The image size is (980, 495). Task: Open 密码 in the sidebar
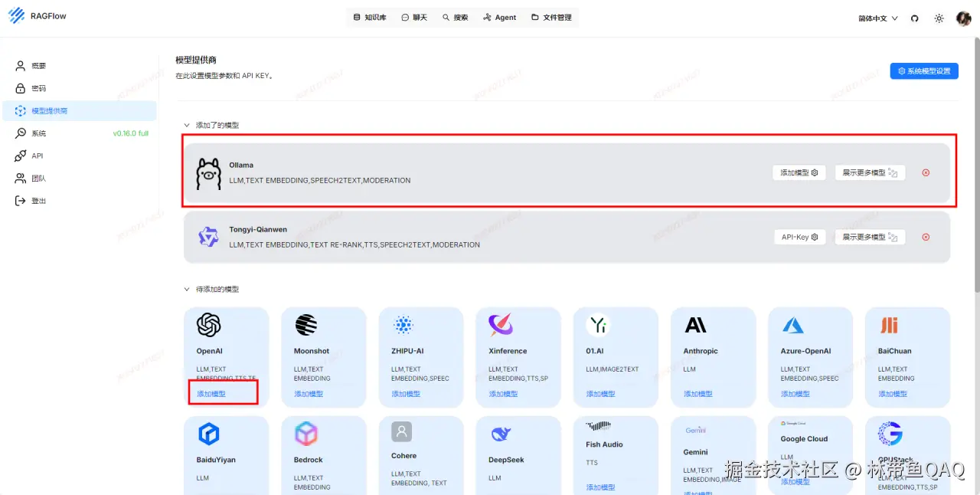(x=79, y=88)
